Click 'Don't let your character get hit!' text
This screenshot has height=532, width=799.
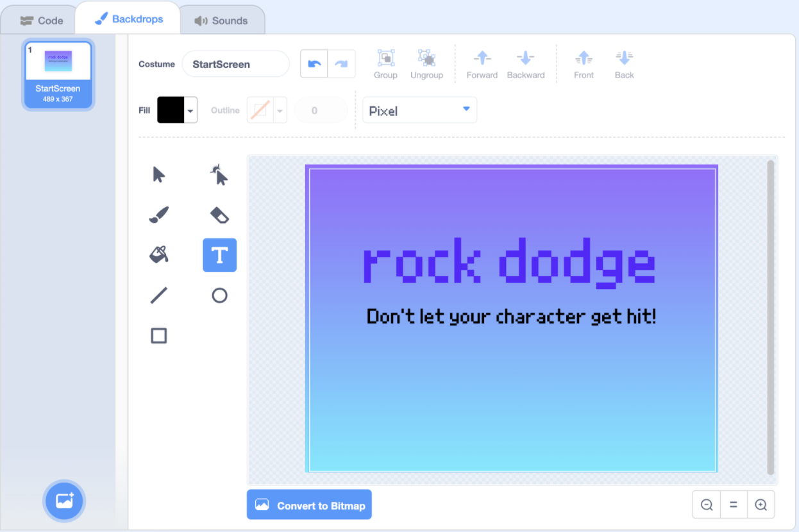pyautogui.click(x=511, y=316)
